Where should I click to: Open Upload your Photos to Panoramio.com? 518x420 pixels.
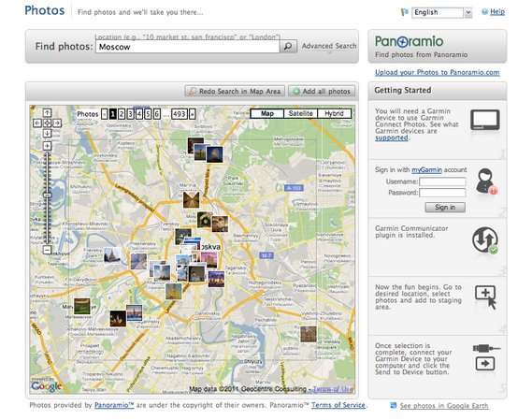[x=437, y=72]
